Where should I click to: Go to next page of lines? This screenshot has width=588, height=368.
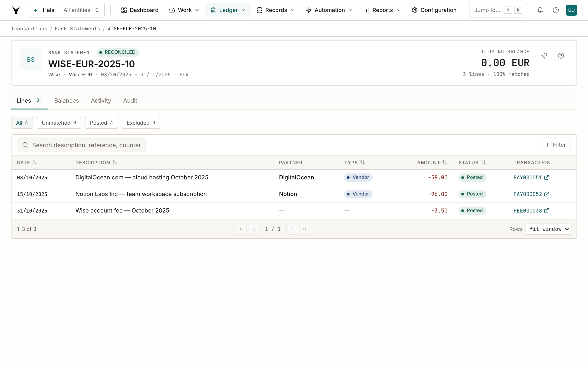(291, 229)
